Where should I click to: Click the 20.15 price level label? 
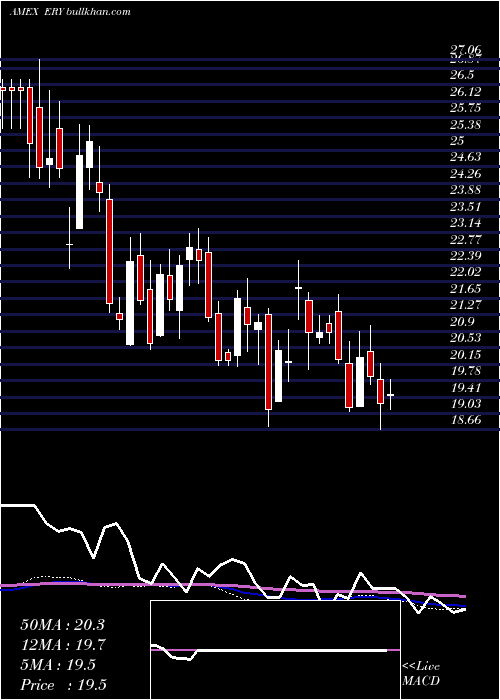(x=465, y=354)
